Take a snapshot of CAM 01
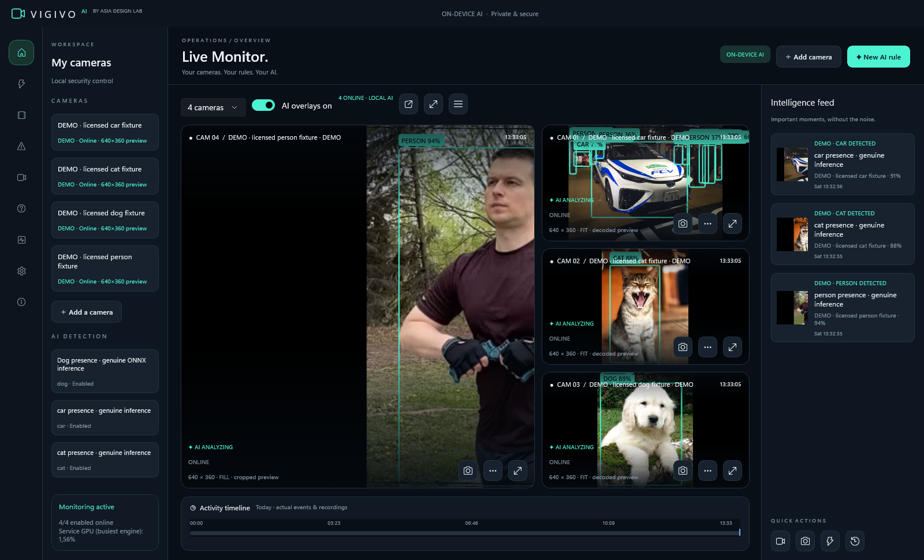The width and height of the screenshot is (924, 560). click(x=683, y=223)
